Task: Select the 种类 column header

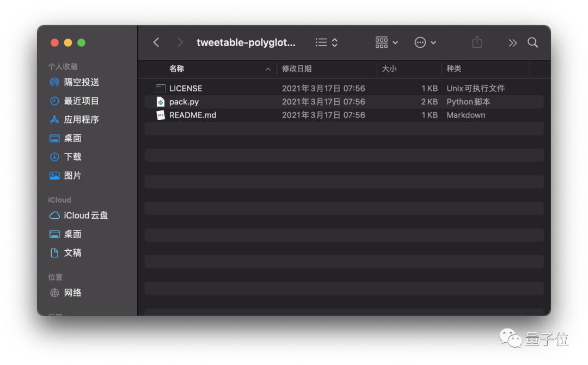Action: click(x=452, y=69)
